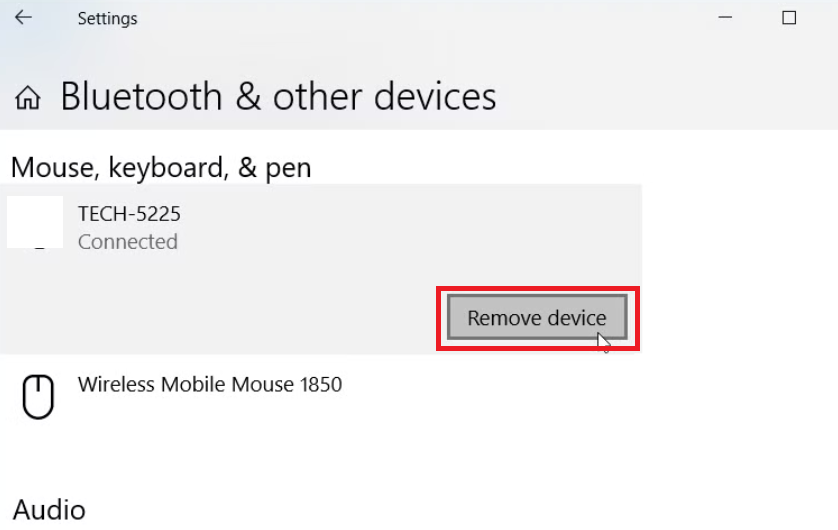Image resolution: width=838 pixels, height=530 pixels.
Task: Select Wireless Mobile Mouse 1850 device
Action: tap(210, 384)
